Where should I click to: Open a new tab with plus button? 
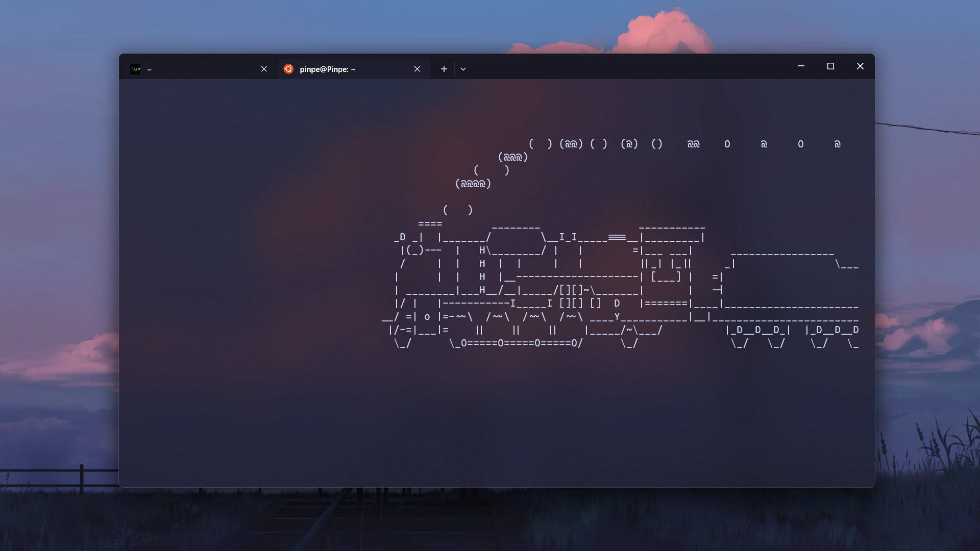tap(444, 69)
